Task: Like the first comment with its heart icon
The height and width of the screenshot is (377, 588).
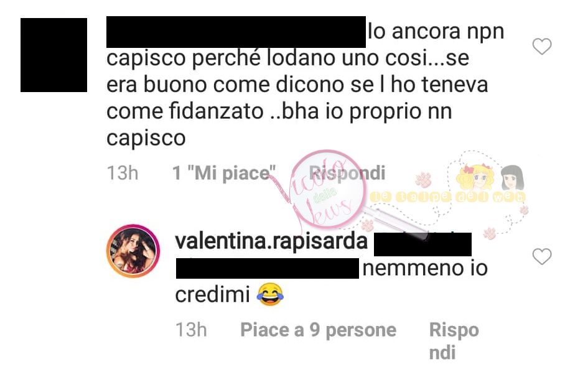Action: tap(542, 47)
